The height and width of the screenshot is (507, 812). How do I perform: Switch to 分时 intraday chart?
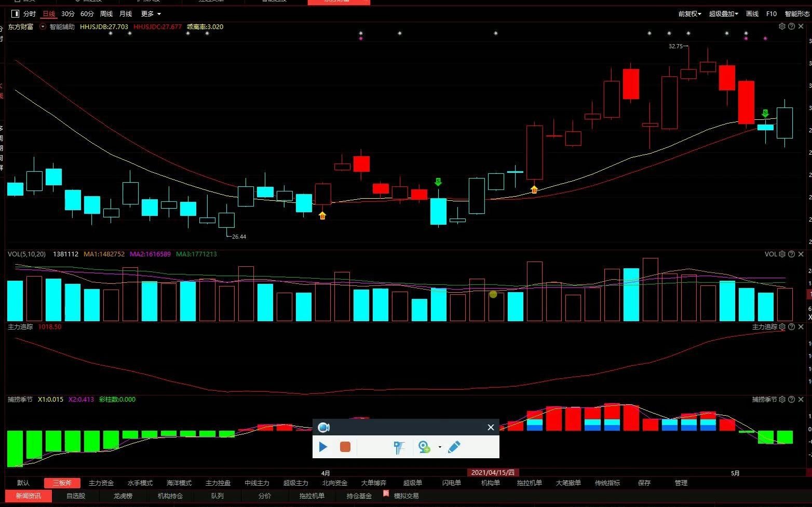click(x=30, y=14)
